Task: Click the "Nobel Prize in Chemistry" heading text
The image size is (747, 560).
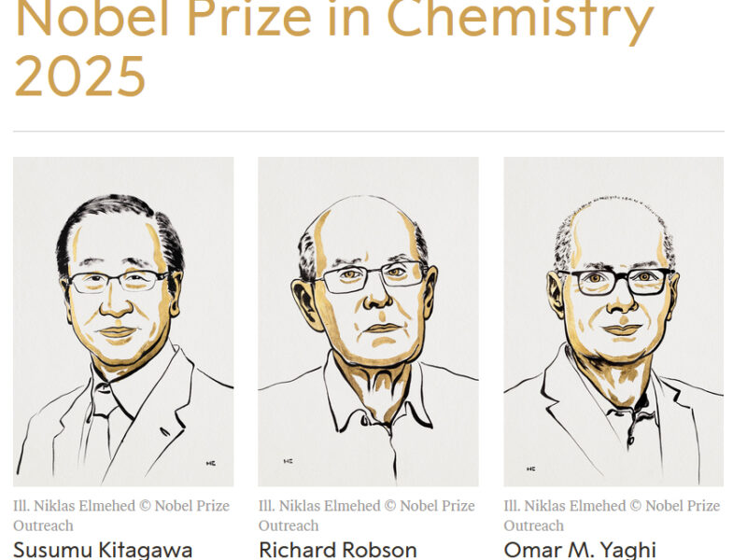Action: tap(333, 21)
